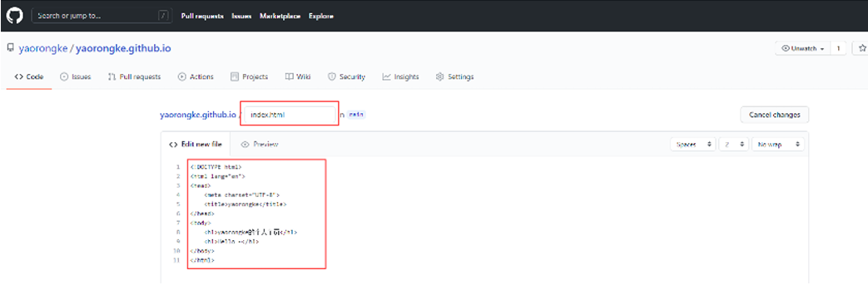Open the yaorongke user profile link
Image resolution: width=868 pixels, height=300 pixels.
(x=42, y=49)
